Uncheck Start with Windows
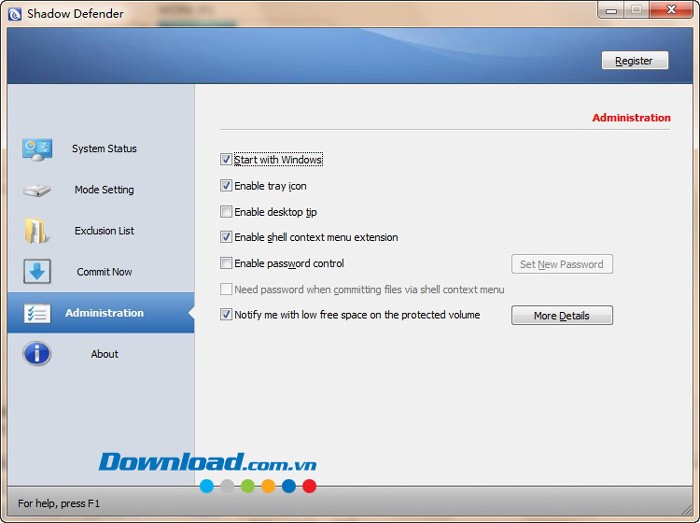The image size is (700, 523). point(226,159)
